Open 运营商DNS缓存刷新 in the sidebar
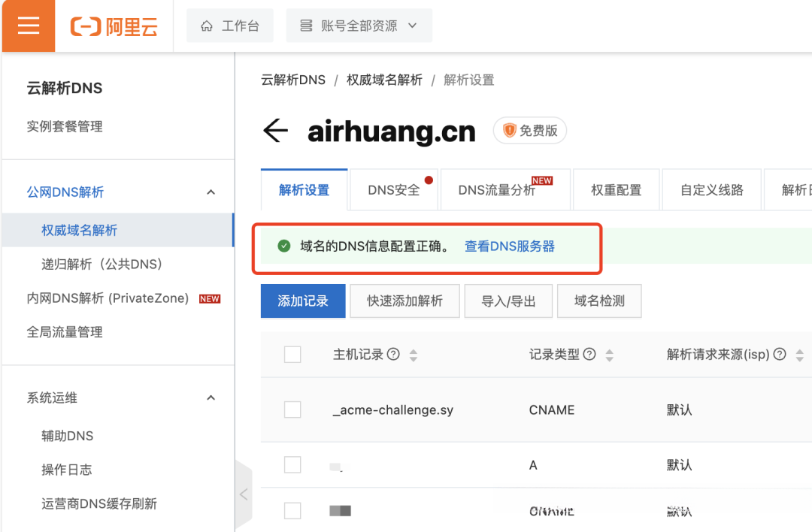The width and height of the screenshot is (812, 532). coord(99,503)
